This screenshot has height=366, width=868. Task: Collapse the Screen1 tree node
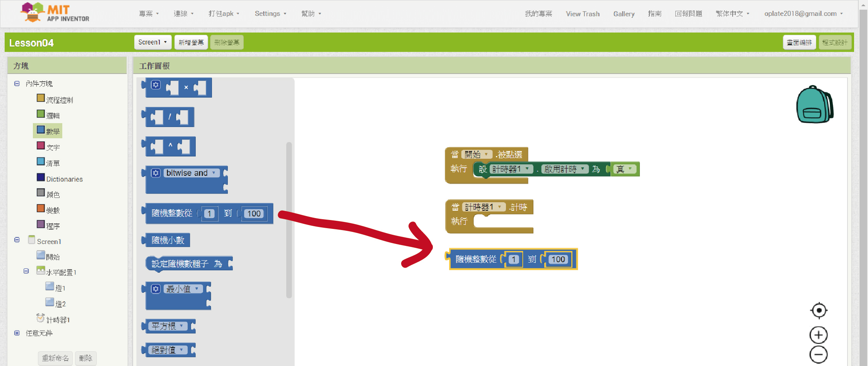[x=17, y=240]
